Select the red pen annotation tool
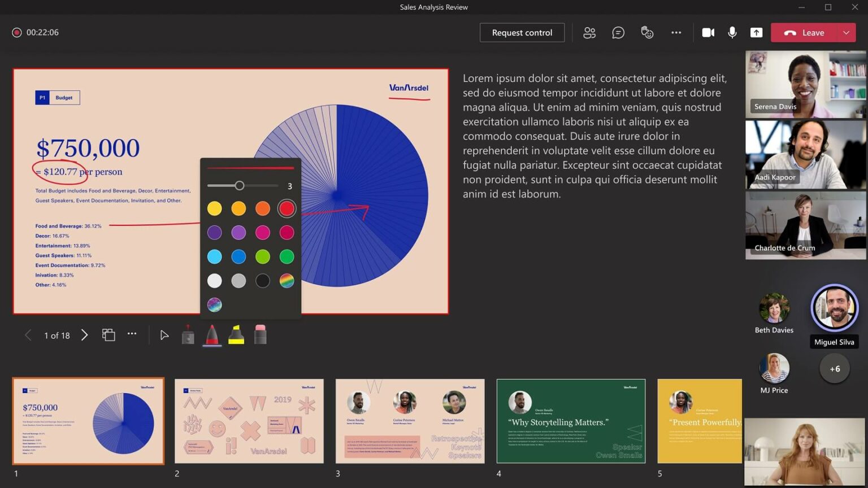The image size is (868, 488). (x=212, y=334)
